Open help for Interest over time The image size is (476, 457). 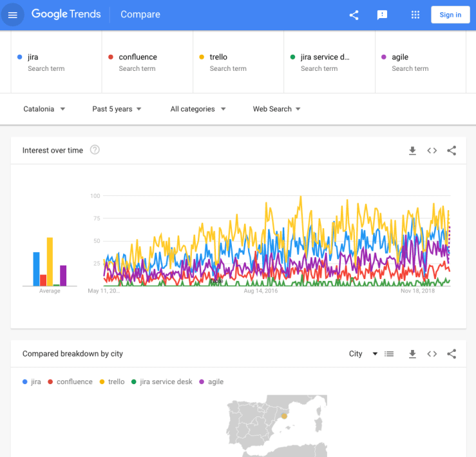[x=95, y=150]
